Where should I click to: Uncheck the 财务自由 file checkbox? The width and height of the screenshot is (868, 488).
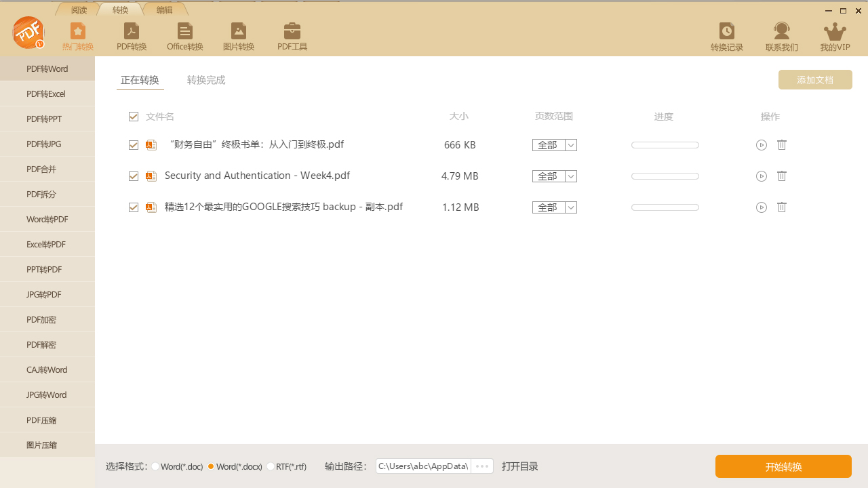134,145
